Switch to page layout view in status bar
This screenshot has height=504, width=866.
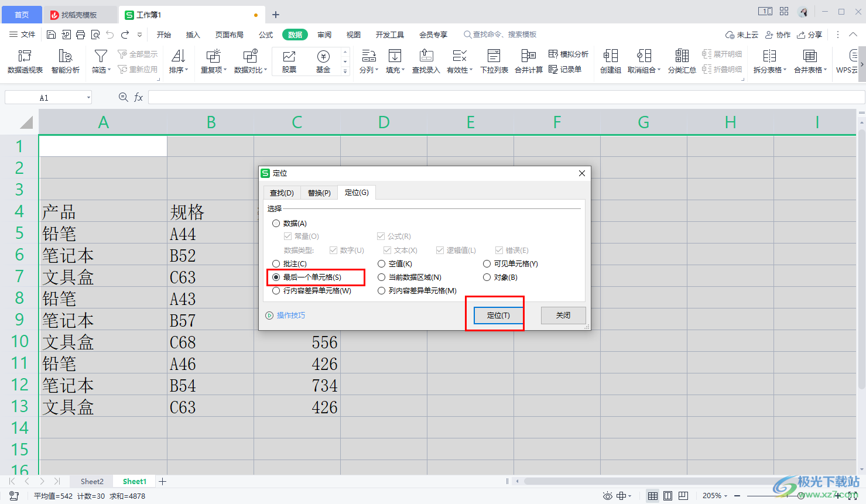pyautogui.click(x=668, y=496)
